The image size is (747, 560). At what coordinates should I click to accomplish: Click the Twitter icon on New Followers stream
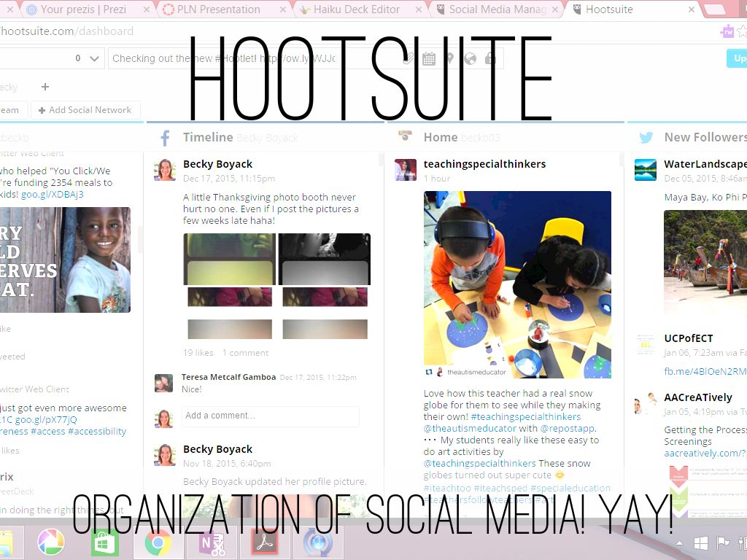[646, 138]
